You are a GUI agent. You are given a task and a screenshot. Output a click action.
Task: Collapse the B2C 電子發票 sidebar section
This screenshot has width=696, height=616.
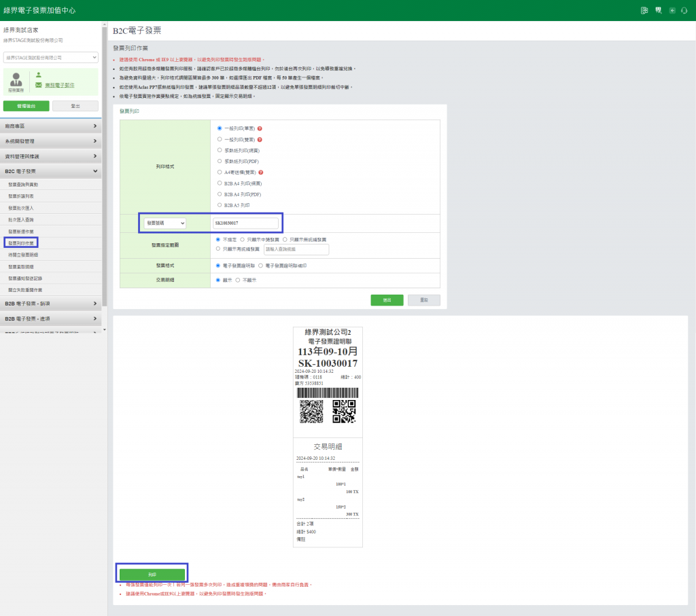point(50,171)
